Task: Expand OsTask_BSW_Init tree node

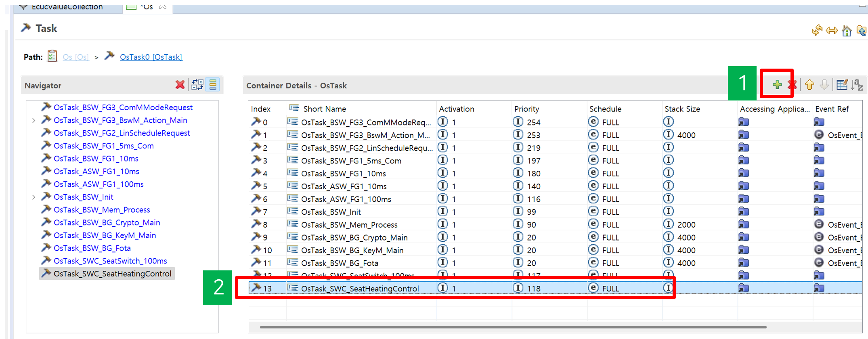Action: (34, 197)
